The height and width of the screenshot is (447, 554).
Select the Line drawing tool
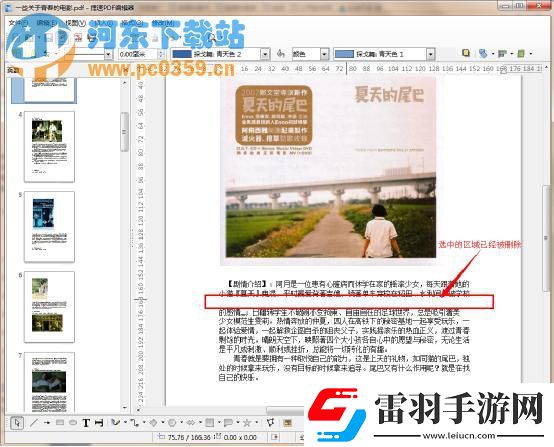[x=34, y=423]
